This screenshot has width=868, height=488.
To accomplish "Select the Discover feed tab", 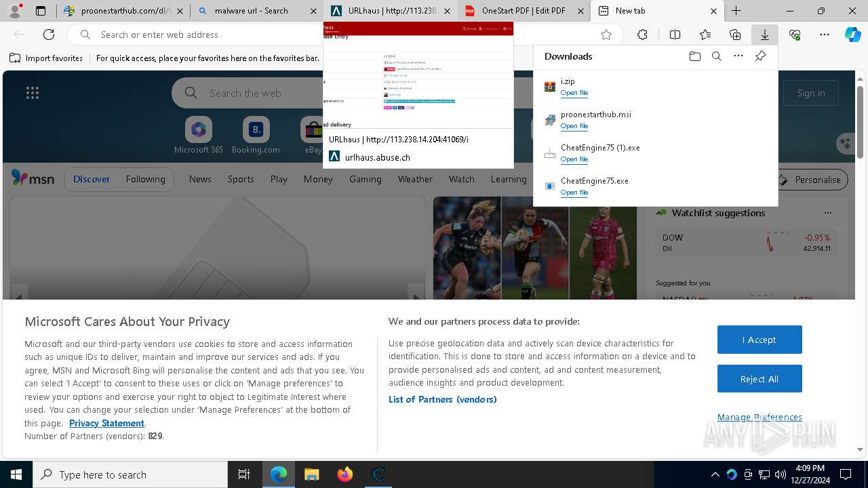I will click(x=92, y=179).
